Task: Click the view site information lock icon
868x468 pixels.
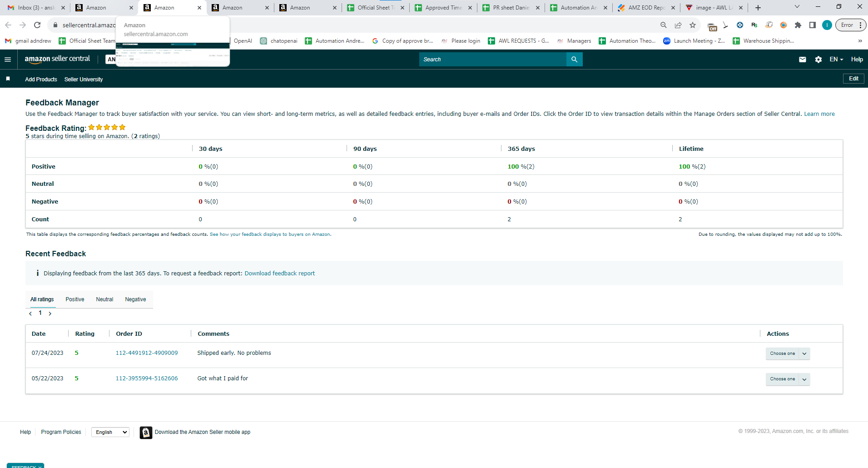Action: 55,25
